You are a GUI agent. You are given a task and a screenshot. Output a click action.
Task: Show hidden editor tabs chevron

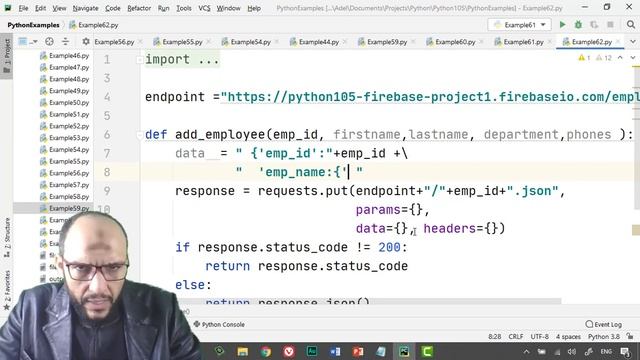click(x=633, y=42)
